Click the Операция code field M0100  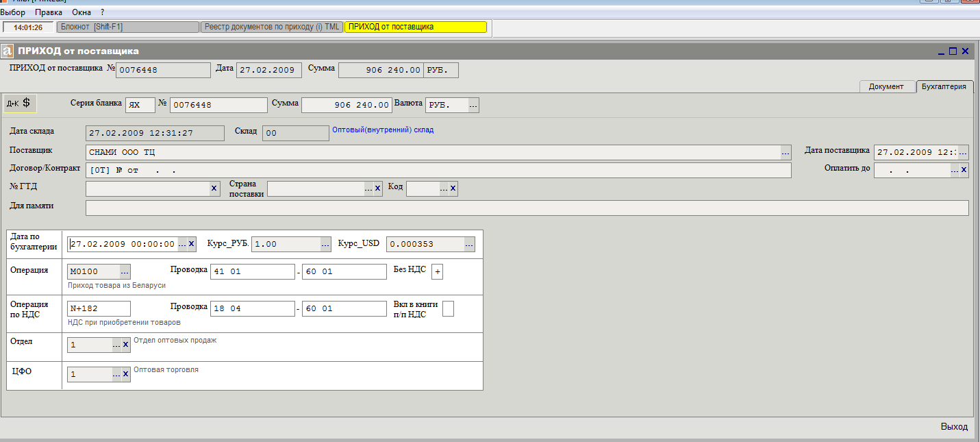tap(94, 271)
